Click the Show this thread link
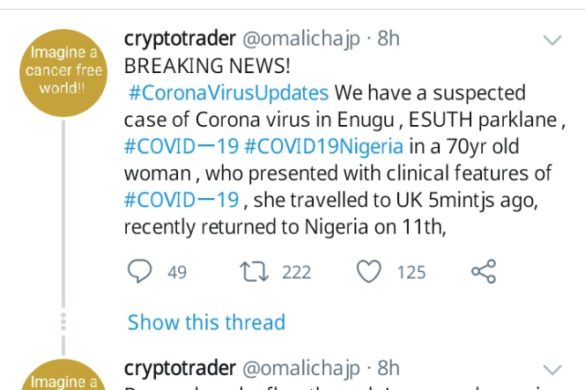585x390 pixels. pos(206,322)
